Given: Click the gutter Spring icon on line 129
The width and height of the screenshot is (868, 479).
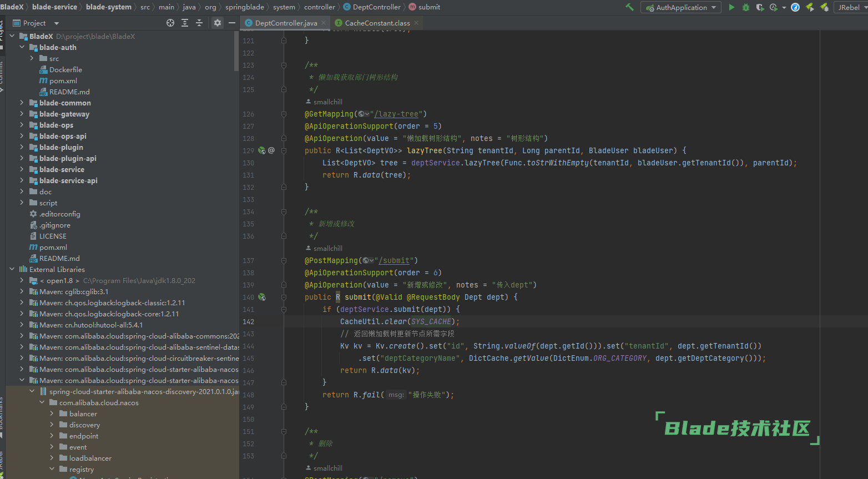Looking at the screenshot, I should (262, 150).
